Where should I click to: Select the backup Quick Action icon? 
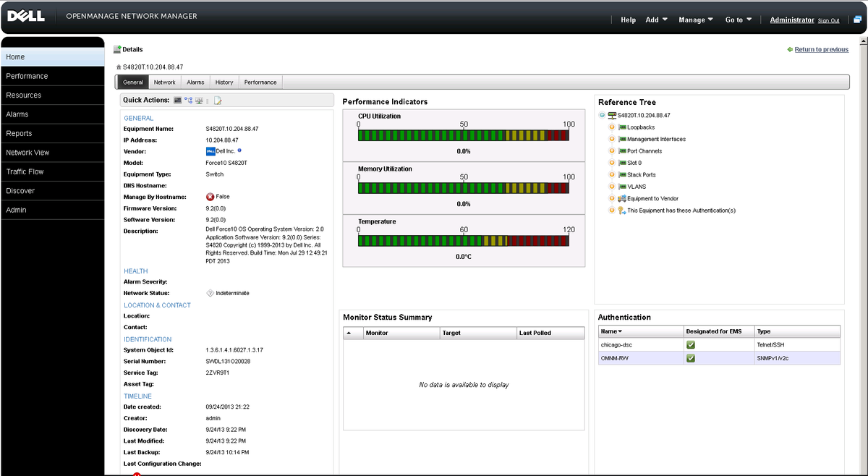click(200, 100)
